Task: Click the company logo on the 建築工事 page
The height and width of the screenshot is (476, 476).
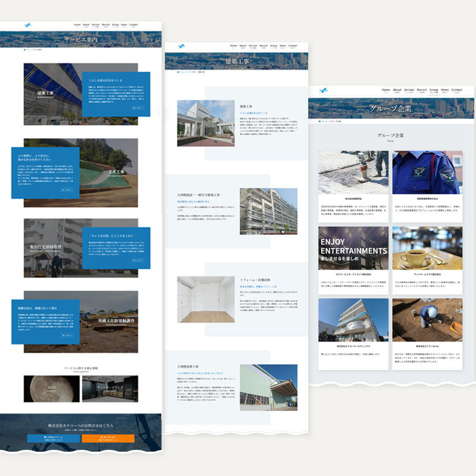Action: point(181,46)
